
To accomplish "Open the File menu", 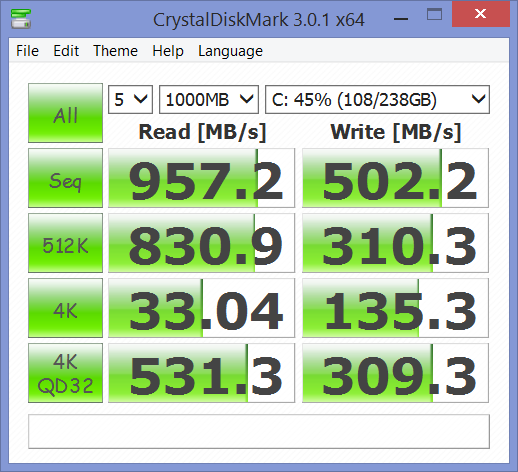I will click(27, 51).
